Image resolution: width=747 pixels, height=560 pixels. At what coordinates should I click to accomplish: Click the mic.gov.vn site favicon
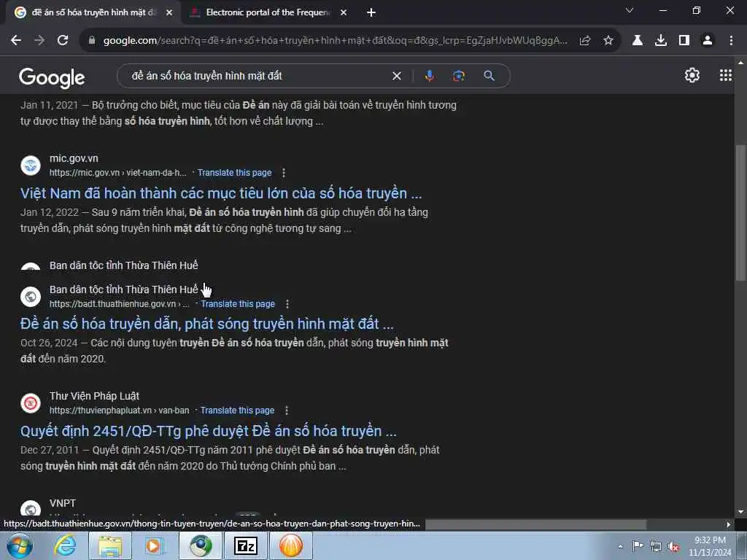coord(31,166)
